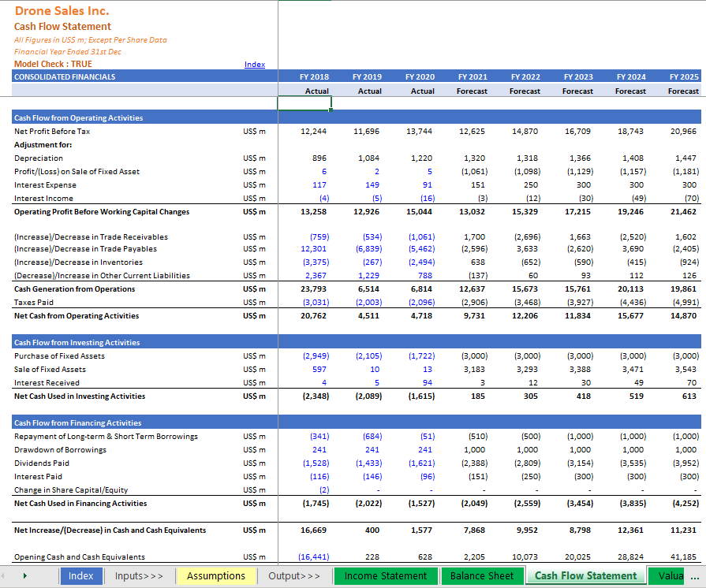Click Cash Generation from Operations value 23,793
This screenshot has height=588, width=706.
(x=313, y=288)
